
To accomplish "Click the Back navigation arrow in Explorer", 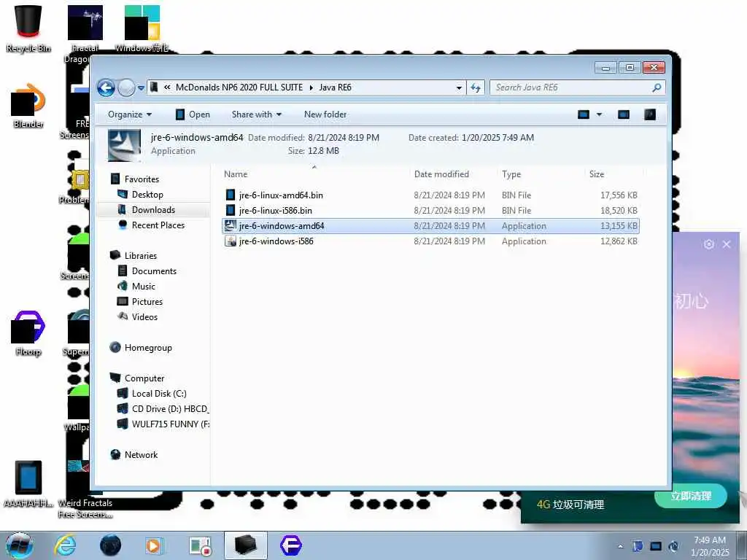I will [106, 87].
